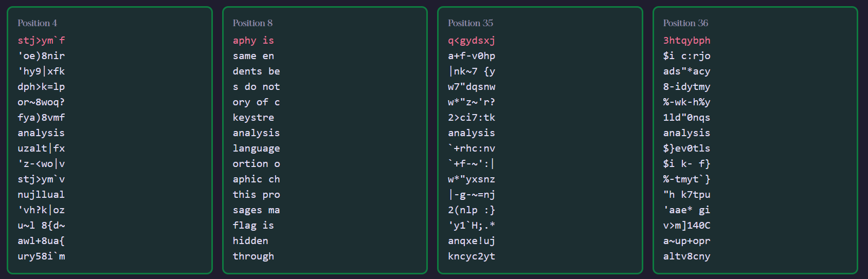Select the "kncyc2yt" line in Position 35

click(x=471, y=256)
